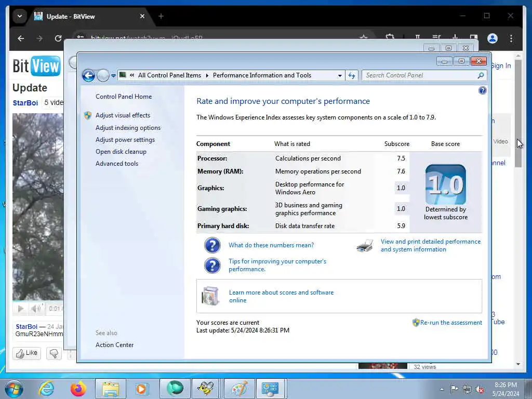Image resolution: width=532 pixels, height=399 pixels.
Task: Open StarBoi channel link under Update title
Action: 25,103
